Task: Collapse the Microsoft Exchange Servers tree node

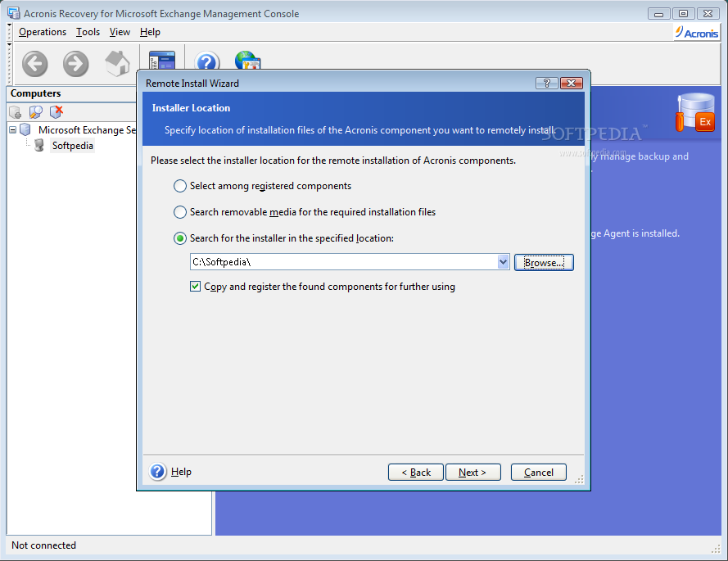Action: click(13, 130)
